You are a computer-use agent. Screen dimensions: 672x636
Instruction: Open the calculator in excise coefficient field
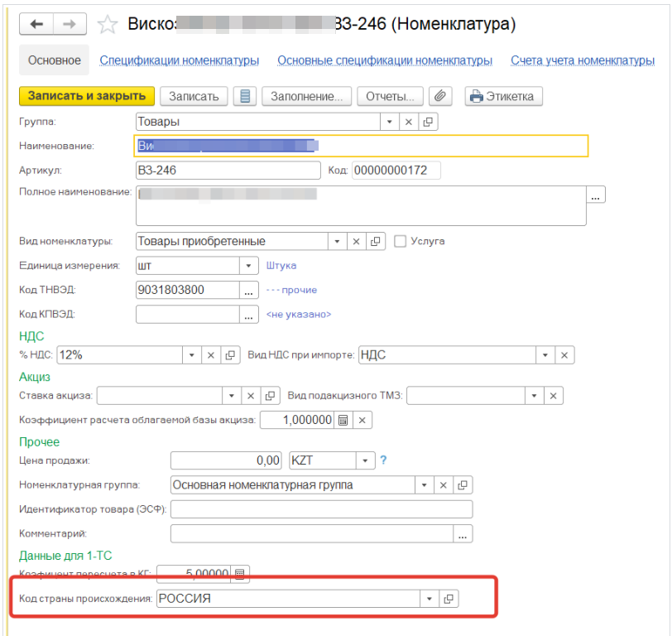click(x=343, y=420)
